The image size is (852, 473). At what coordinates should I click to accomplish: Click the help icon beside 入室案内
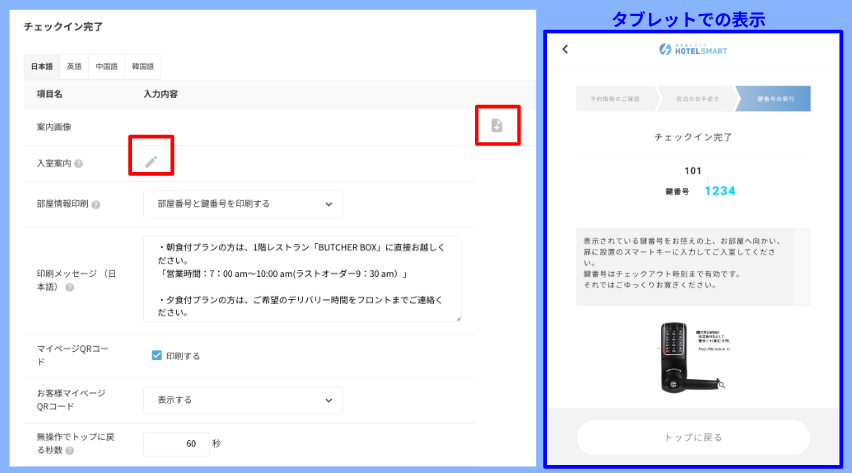(79, 163)
